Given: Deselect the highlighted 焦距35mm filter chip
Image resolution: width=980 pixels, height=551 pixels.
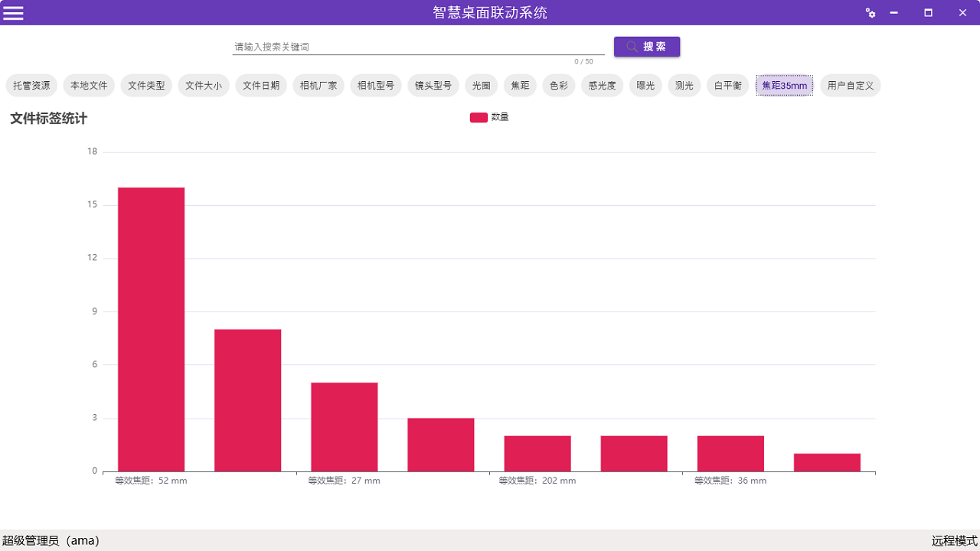Looking at the screenshot, I should (x=784, y=85).
